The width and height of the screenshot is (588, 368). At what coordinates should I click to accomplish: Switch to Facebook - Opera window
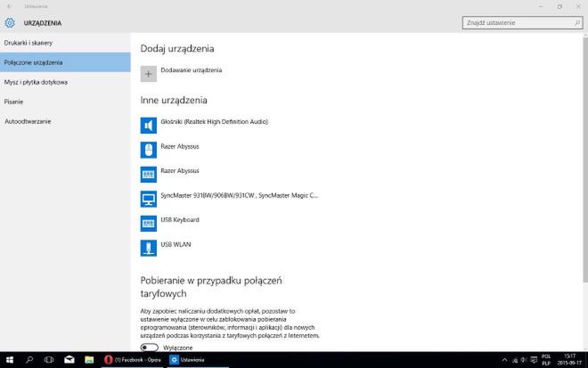pyautogui.click(x=133, y=360)
